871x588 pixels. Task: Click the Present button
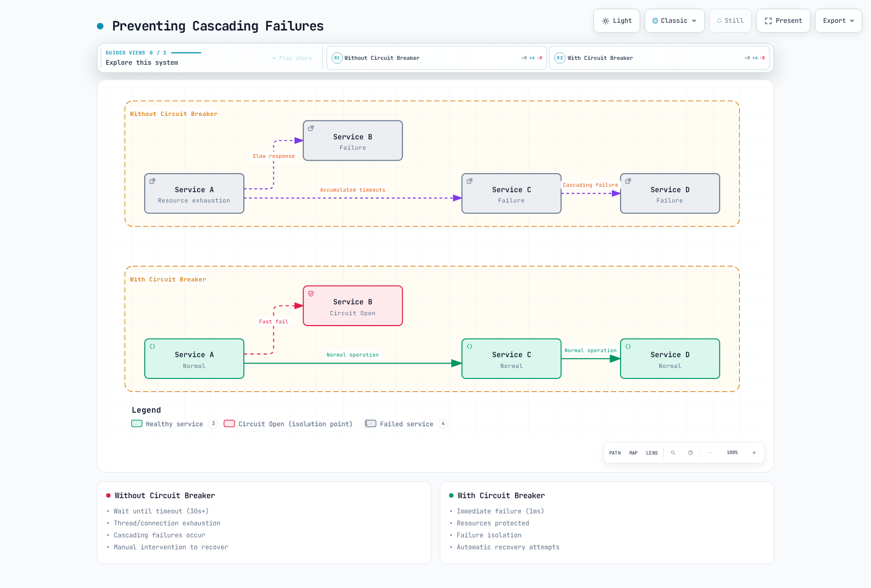pos(783,21)
